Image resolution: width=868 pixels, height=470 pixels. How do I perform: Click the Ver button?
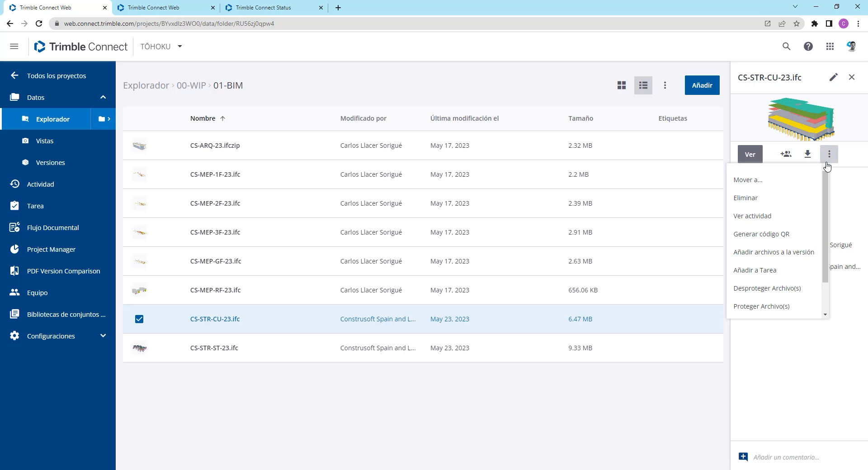[750, 154]
